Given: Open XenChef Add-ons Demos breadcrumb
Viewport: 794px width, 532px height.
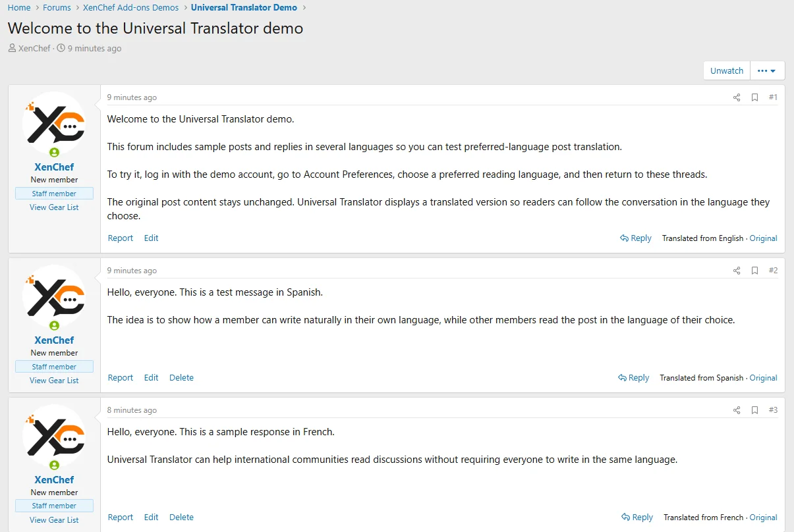Looking at the screenshot, I should point(130,7).
